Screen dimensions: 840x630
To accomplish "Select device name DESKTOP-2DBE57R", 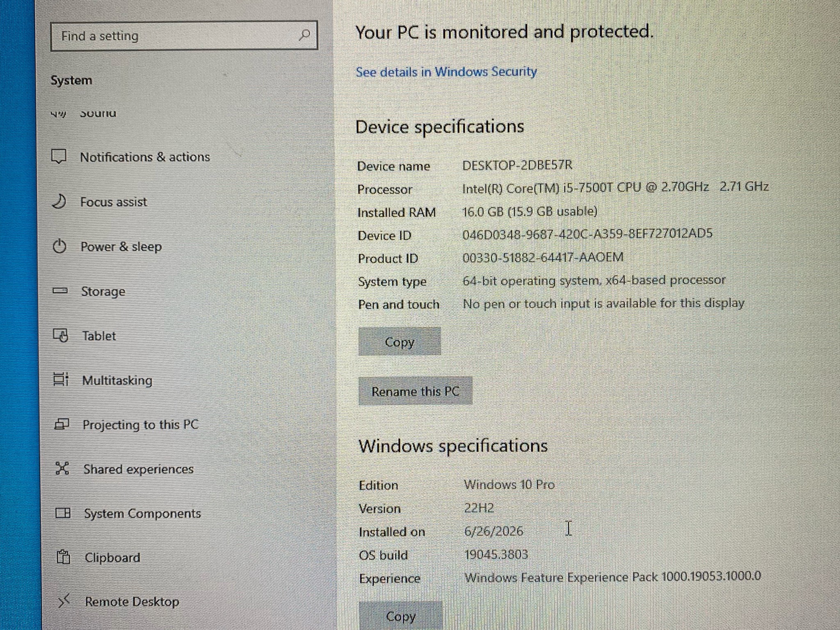I will (517, 165).
